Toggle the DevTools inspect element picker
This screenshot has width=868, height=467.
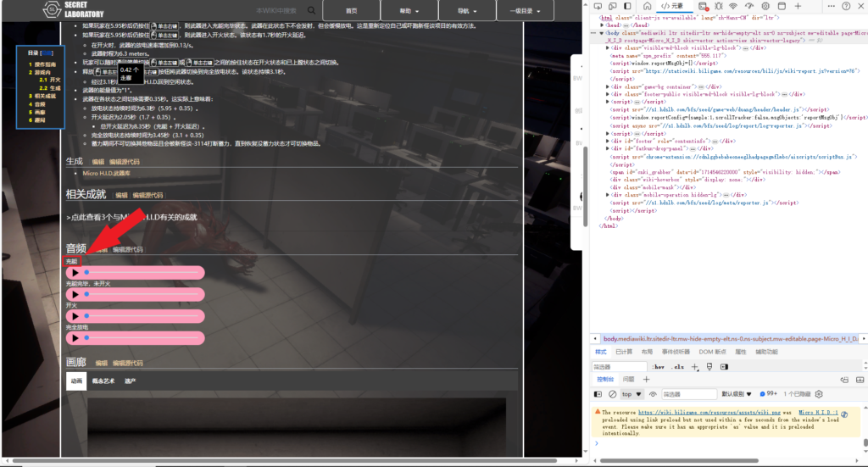pyautogui.click(x=598, y=6)
